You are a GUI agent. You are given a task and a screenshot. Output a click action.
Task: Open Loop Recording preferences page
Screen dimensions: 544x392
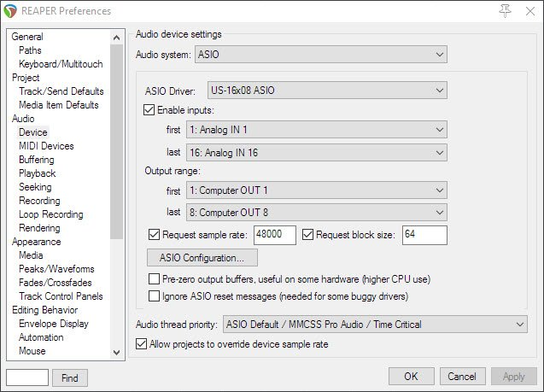[51, 214]
